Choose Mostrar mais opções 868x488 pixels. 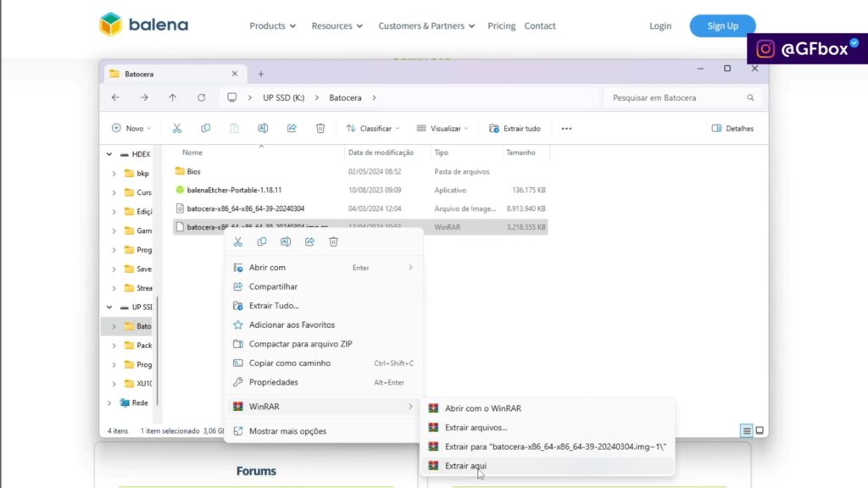323,431
